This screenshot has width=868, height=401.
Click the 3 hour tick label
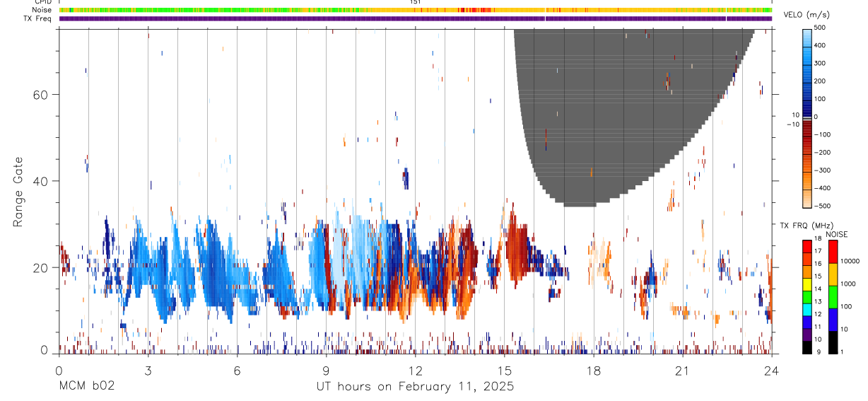tap(148, 371)
